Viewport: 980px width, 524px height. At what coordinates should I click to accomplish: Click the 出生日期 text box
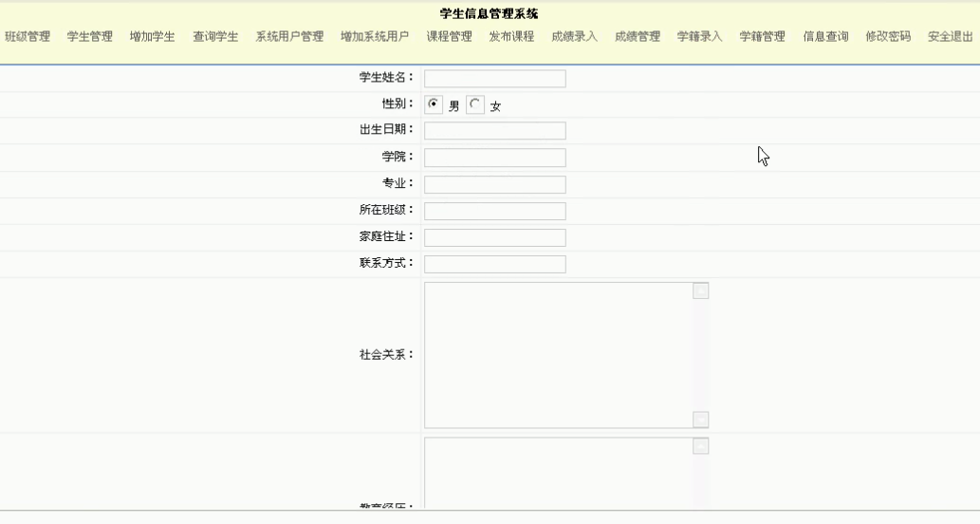tap(495, 130)
